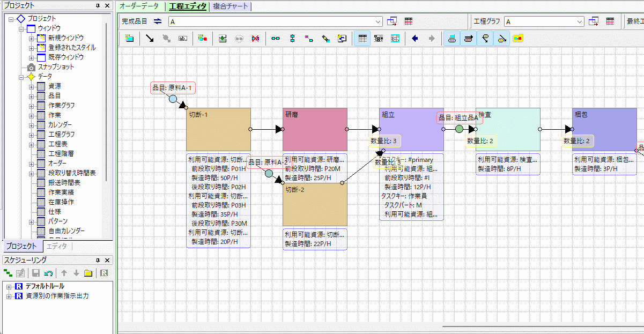Viewport: 644px width, 334px height.
Task: Toggle the table grid view button
Action: click(x=362, y=39)
